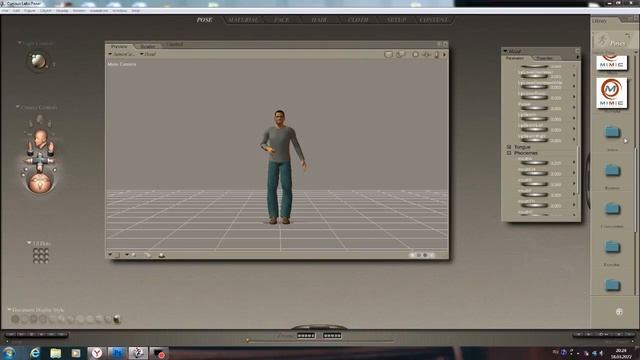
Task: Open File Explorer from the taskbar
Action: (x=56, y=353)
